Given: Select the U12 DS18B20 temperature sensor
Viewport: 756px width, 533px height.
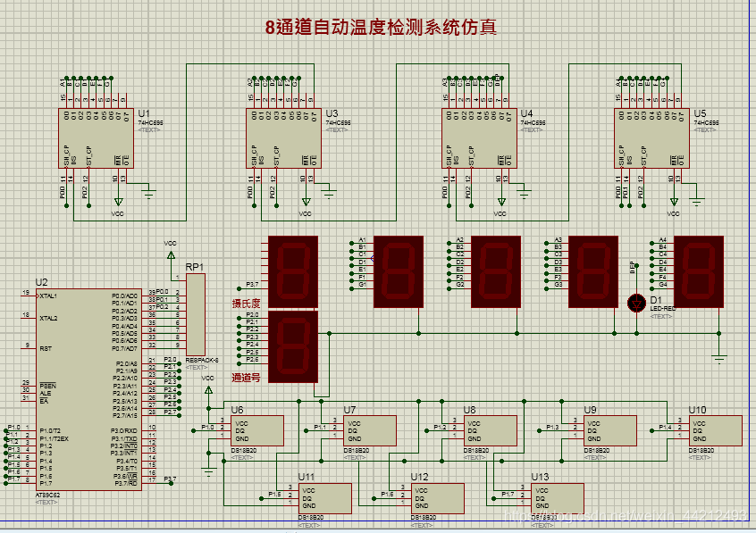Looking at the screenshot, I should 438,498.
